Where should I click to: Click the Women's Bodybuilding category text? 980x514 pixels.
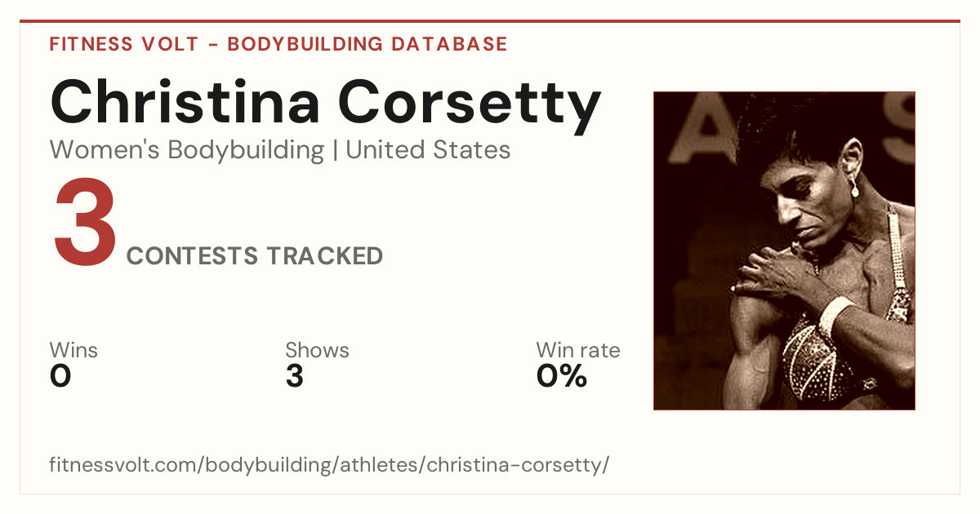pyautogui.click(x=187, y=150)
